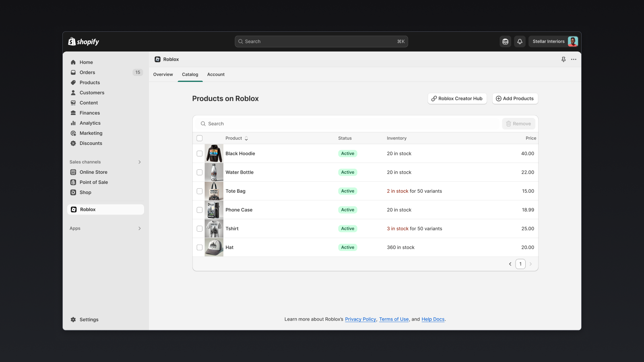The width and height of the screenshot is (644, 362).
Task: Go to the next page arrow
Action: click(x=530, y=264)
